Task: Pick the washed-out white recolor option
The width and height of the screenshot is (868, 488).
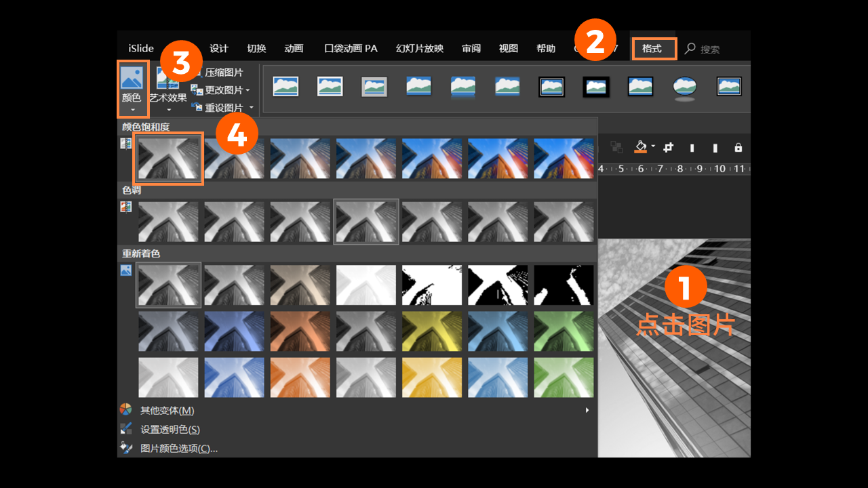Action: click(x=366, y=285)
